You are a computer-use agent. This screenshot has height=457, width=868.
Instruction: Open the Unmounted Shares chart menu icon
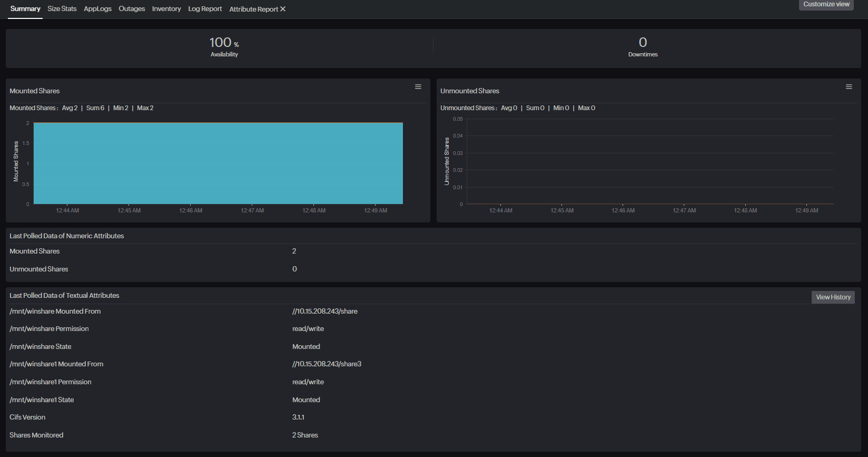click(849, 87)
